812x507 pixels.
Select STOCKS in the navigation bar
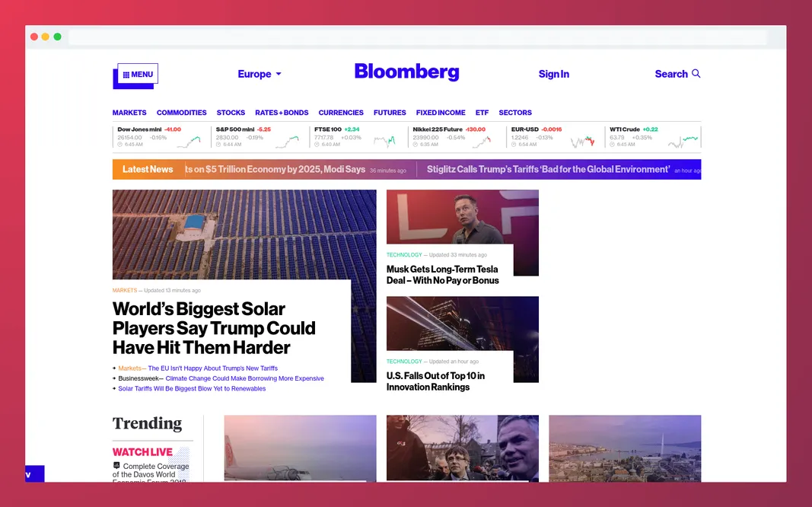click(231, 113)
